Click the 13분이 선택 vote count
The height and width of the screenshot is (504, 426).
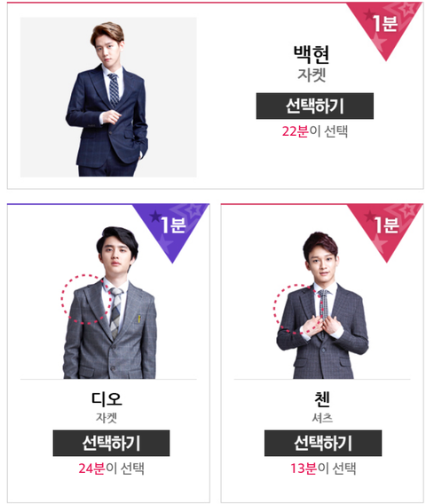[323, 469]
